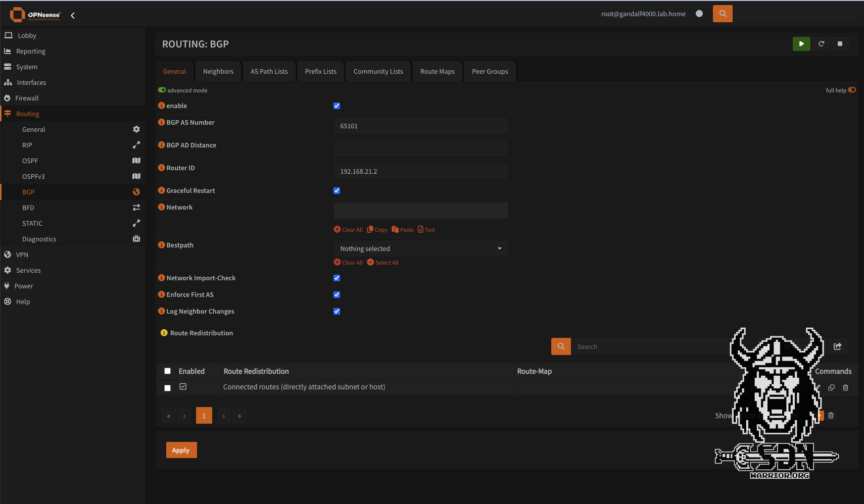Image resolution: width=864 pixels, height=504 pixels.
Task: Delete the Connected routes redistribution row
Action: pyautogui.click(x=845, y=388)
